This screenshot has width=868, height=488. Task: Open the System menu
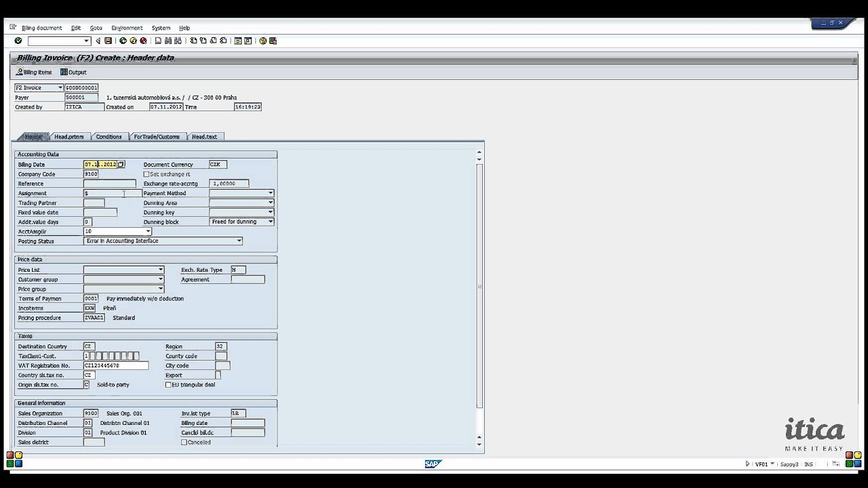[x=161, y=28]
